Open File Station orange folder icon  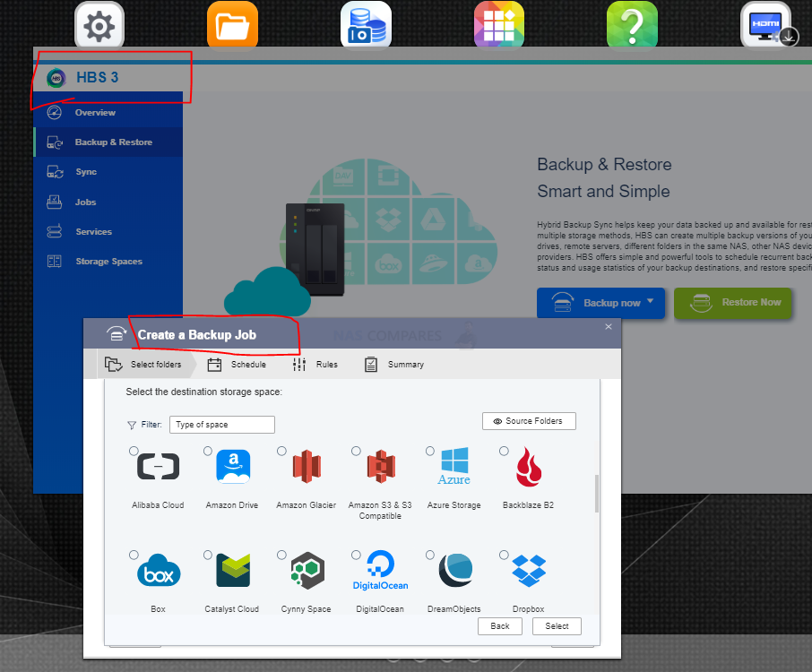232,25
